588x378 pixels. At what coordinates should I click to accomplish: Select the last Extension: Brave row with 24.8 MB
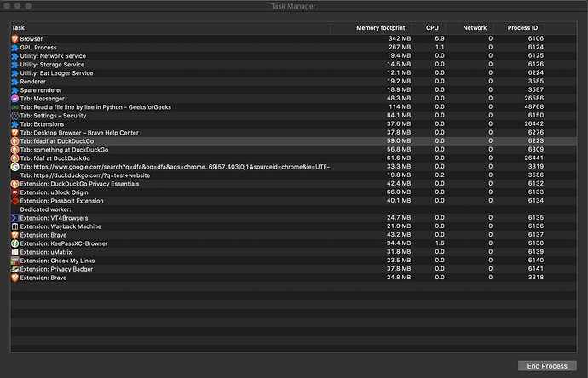(x=294, y=278)
